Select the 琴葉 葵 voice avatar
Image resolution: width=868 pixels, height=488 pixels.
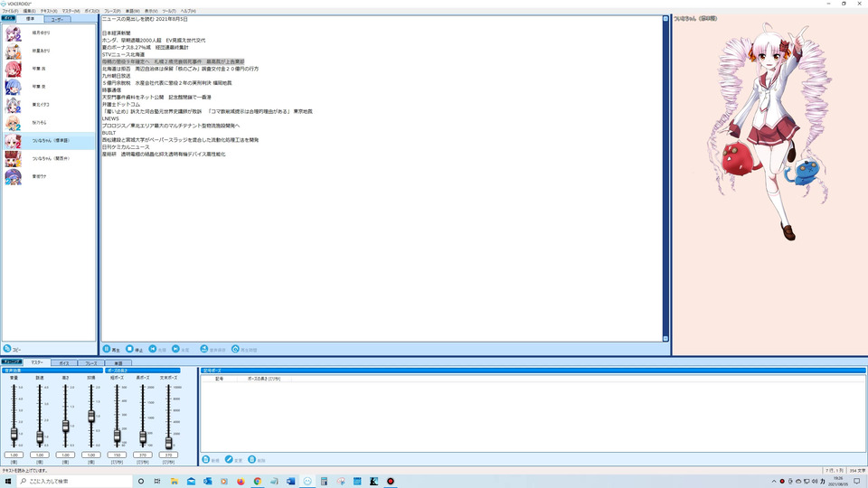[x=13, y=87]
